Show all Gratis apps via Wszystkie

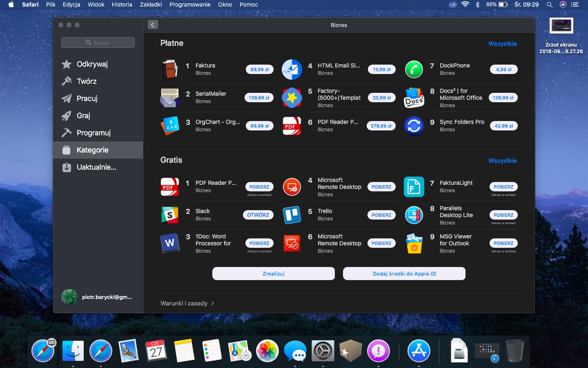click(x=503, y=161)
